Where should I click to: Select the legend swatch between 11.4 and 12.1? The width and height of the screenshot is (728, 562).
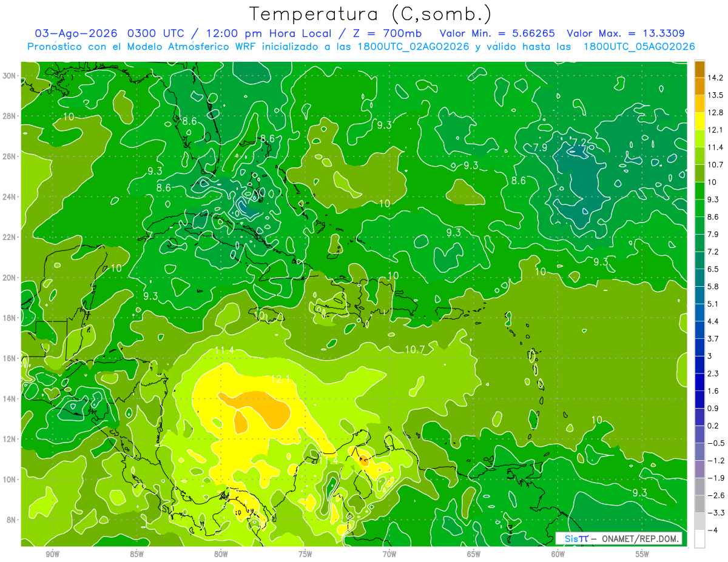click(699, 139)
